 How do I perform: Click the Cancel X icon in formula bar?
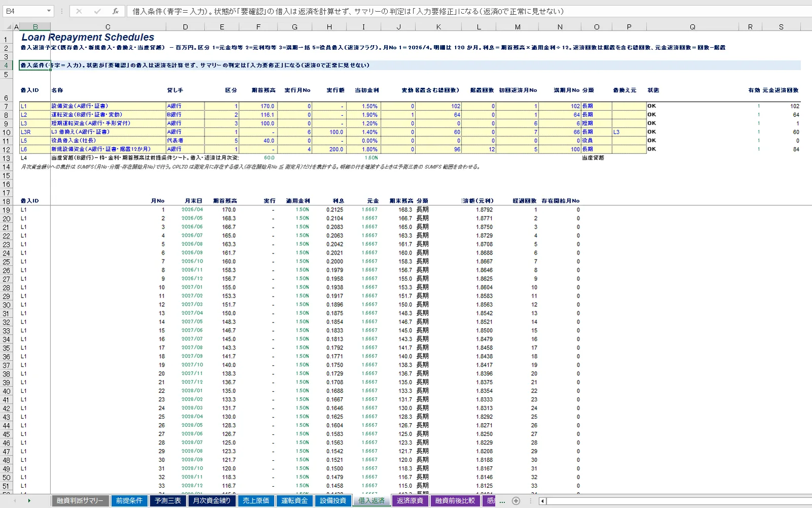click(79, 11)
